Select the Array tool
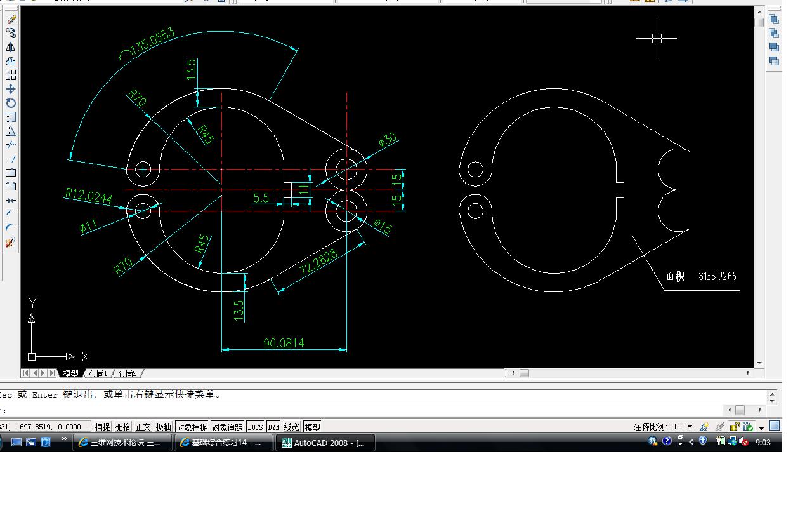 [x=11, y=76]
